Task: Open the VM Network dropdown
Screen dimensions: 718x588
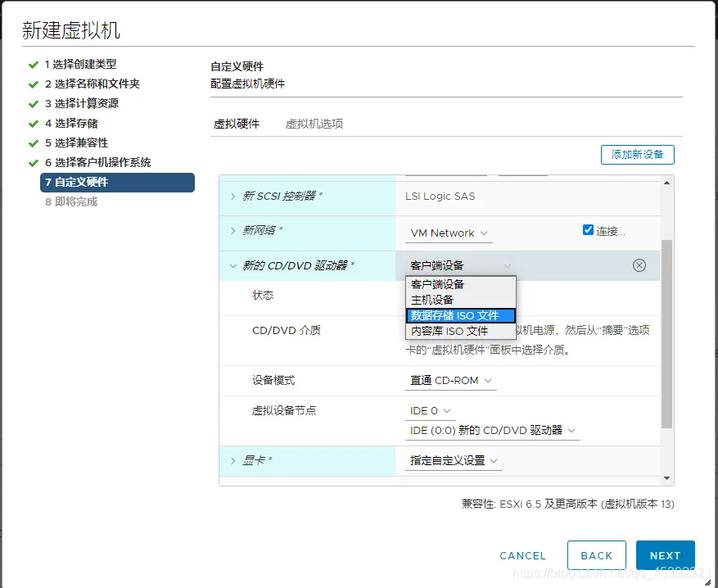Action: tap(449, 233)
